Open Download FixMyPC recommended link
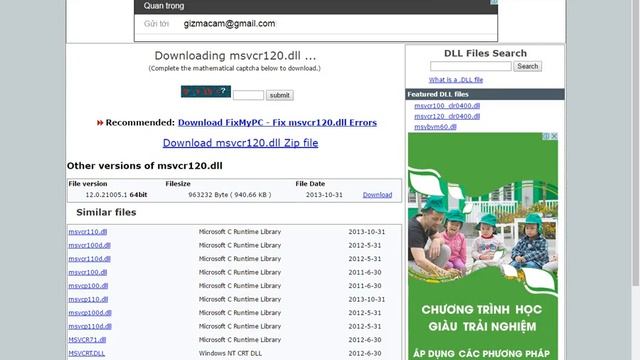The image size is (640, 360). [277, 122]
